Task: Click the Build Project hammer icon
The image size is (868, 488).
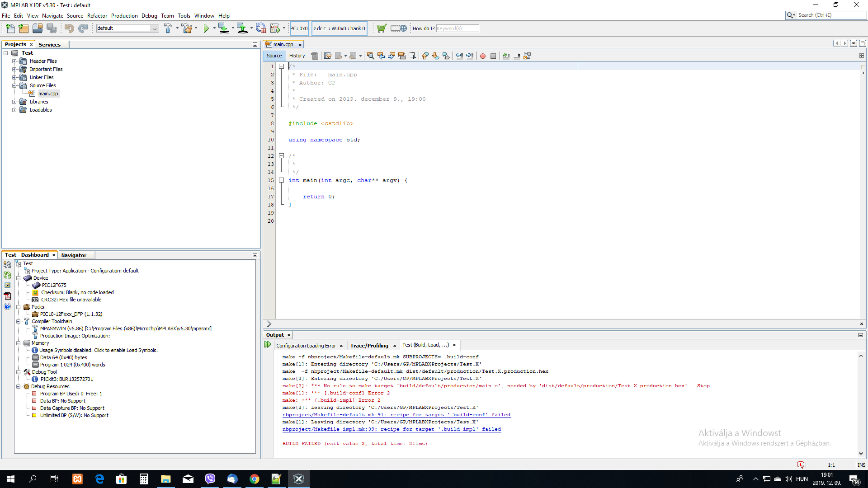Action: (168, 28)
